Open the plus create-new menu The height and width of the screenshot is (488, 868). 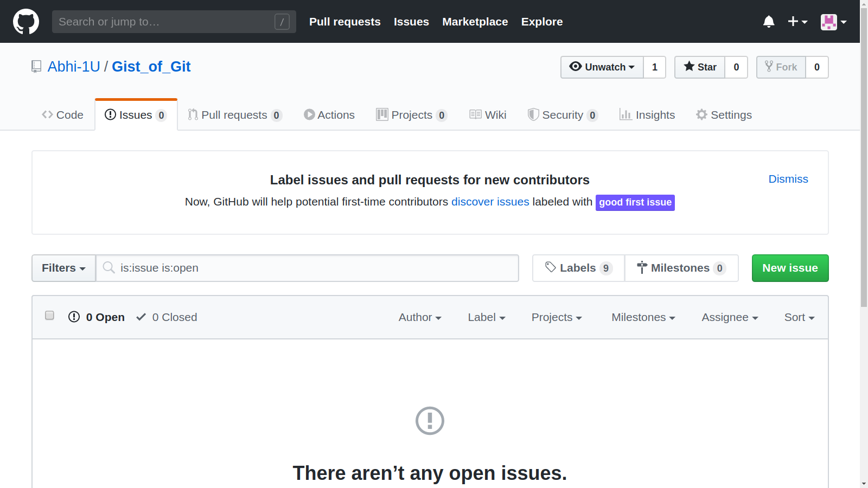coord(797,22)
